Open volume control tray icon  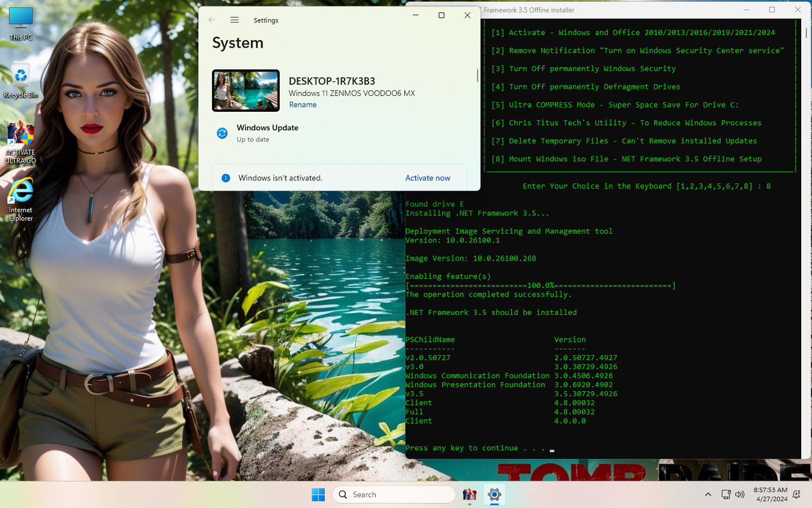click(740, 495)
